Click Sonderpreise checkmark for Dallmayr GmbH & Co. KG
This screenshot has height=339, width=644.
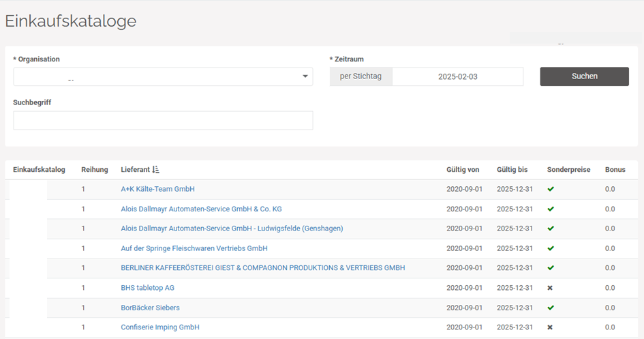tap(551, 209)
